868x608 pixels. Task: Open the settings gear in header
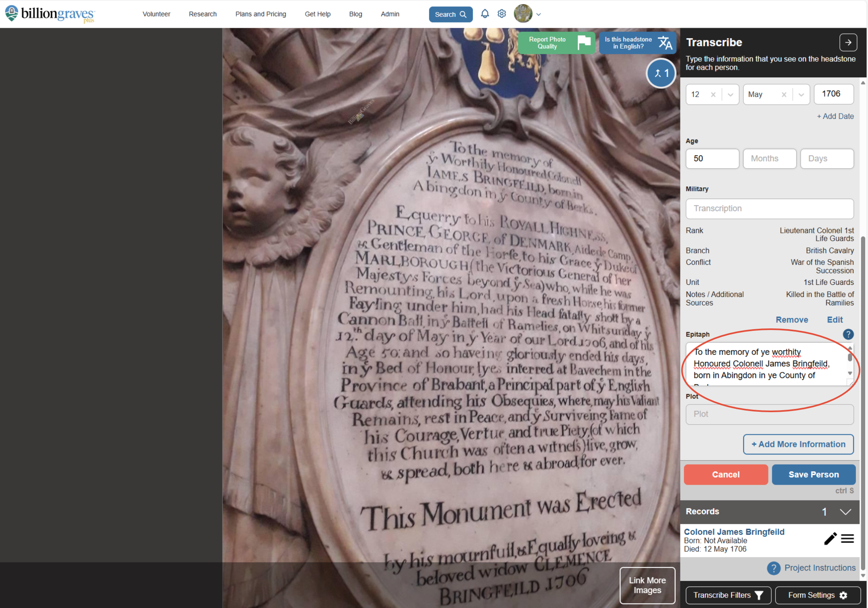click(502, 14)
